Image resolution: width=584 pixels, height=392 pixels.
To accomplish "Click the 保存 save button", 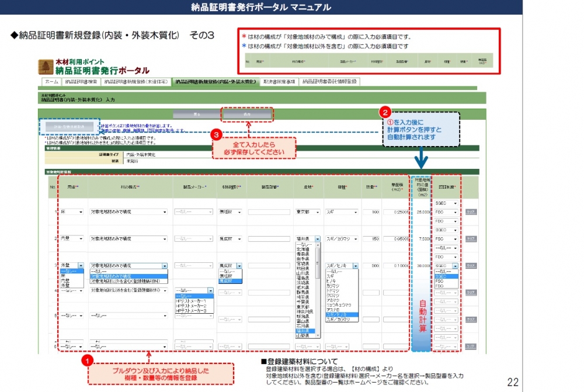I will tap(247, 114).
